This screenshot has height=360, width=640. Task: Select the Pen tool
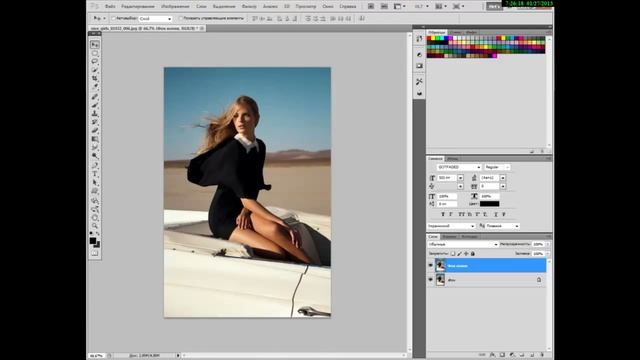tap(95, 165)
